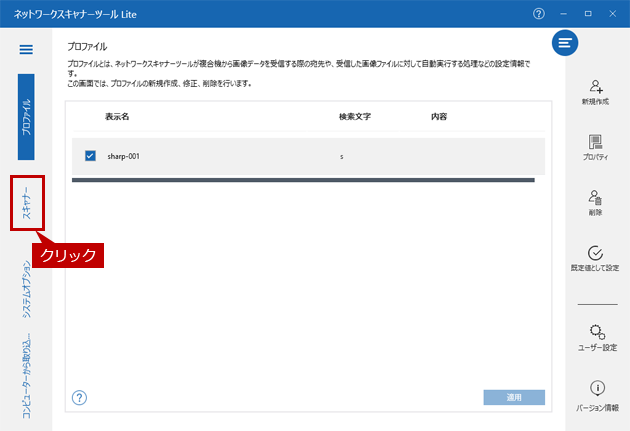Image resolution: width=630 pixels, height=431 pixels.
Task: Minimize the ネットワークスキャナーツール Lite window
Action: [x=564, y=14]
